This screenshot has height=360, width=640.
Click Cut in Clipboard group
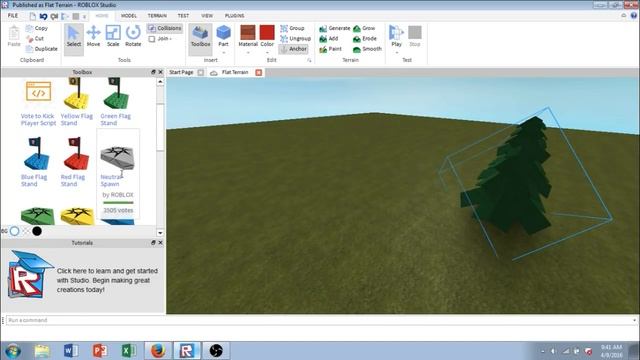35,38
